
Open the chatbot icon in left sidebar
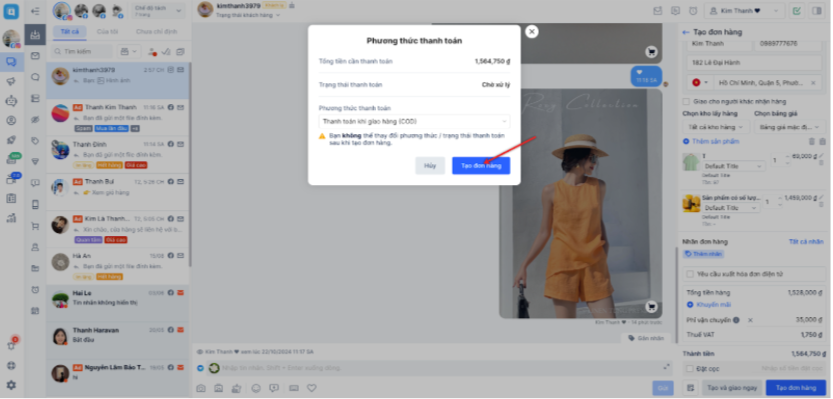[x=11, y=101]
